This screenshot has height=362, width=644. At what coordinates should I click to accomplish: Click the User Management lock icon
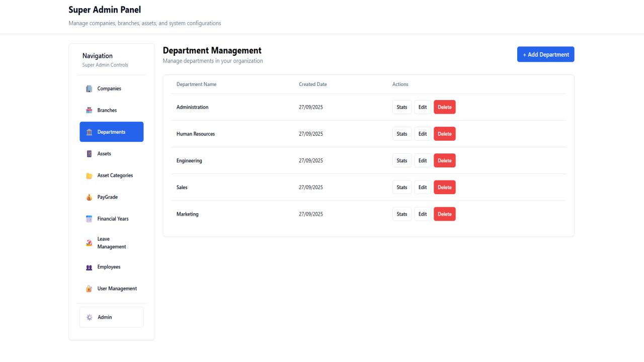click(89, 289)
